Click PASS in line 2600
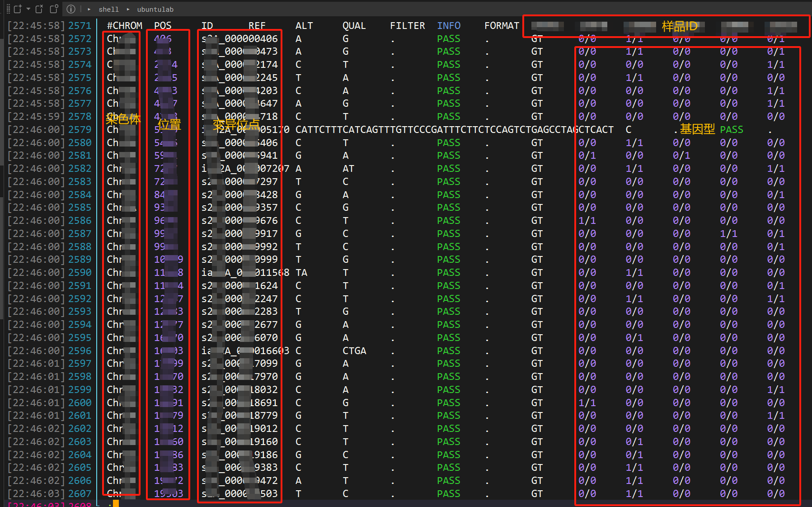 coord(448,403)
